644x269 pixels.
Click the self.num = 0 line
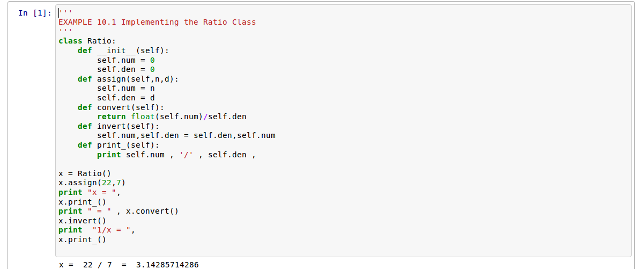pos(125,60)
